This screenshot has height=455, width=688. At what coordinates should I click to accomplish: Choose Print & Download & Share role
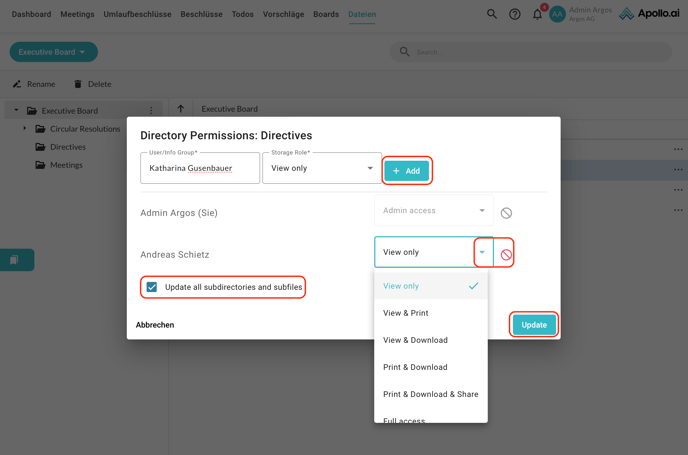[430, 394]
